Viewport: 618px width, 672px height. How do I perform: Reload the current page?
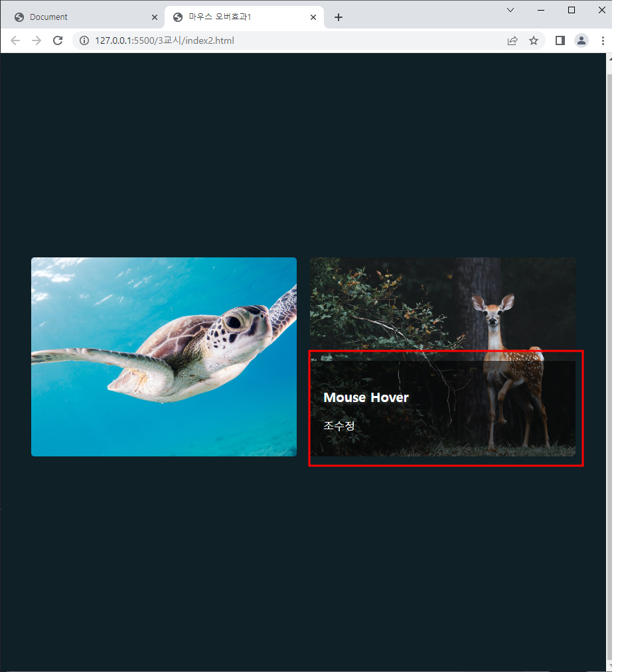click(x=58, y=40)
